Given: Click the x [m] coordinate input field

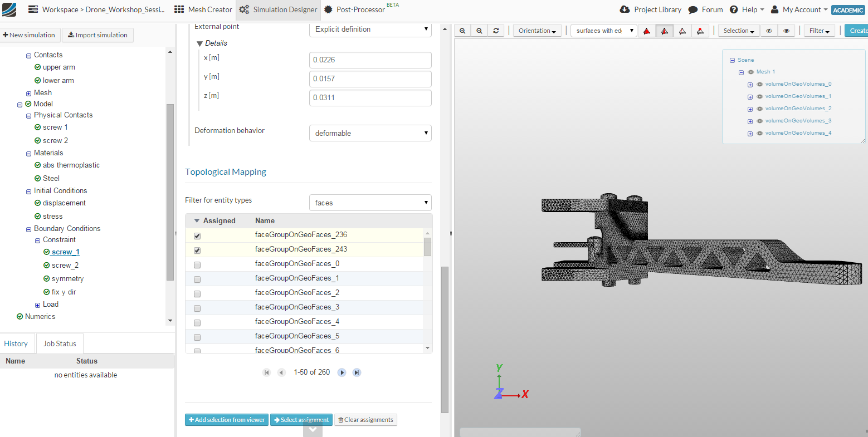Looking at the screenshot, I should pyautogui.click(x=370, y=60).
